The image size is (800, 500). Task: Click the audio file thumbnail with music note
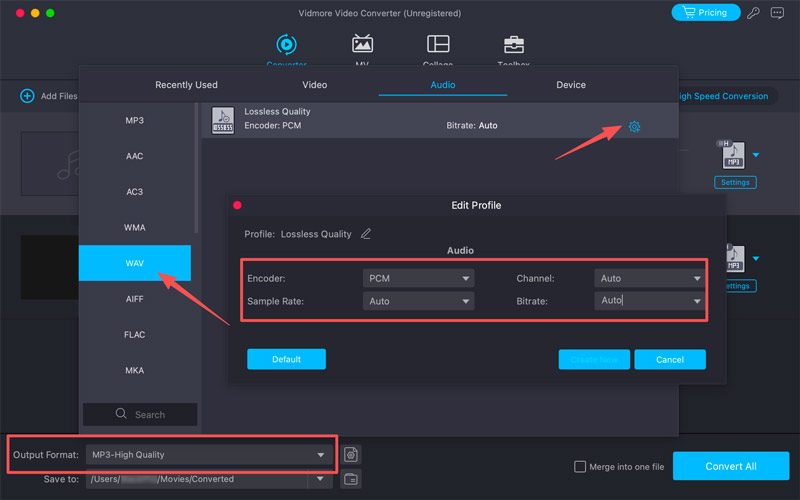point(49,164)
